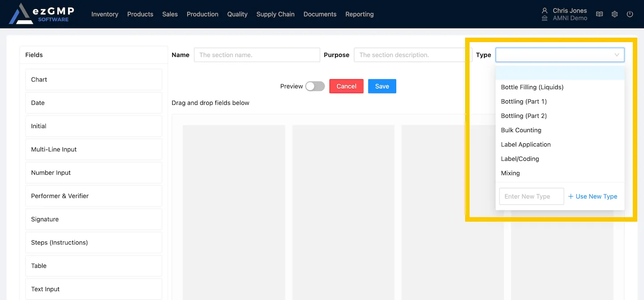
Task: Open settings via the gear icon
Action: (614, 14)
